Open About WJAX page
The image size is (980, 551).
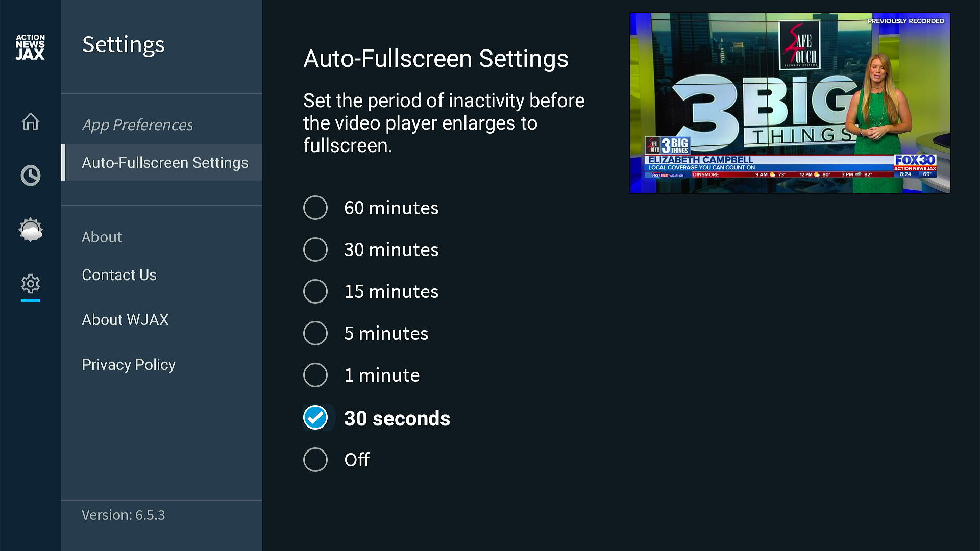[x=125, y=320]
